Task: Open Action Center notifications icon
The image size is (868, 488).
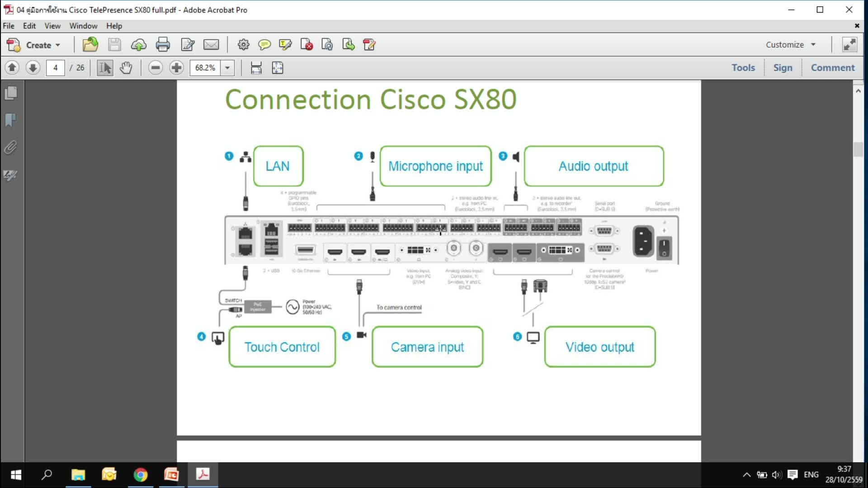Action: click(x=792, y=475)
